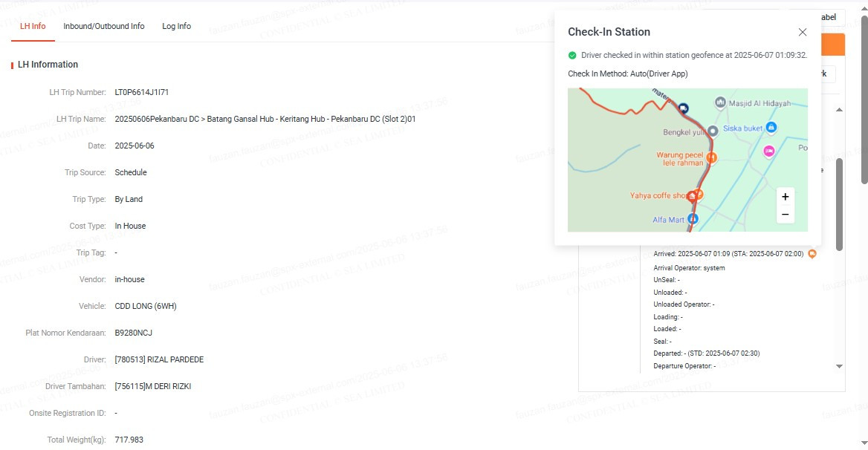The image size is (868, 450).
Task: Close the Check-In Station popup
Action: pyautogui.click(x=802, y=32)
